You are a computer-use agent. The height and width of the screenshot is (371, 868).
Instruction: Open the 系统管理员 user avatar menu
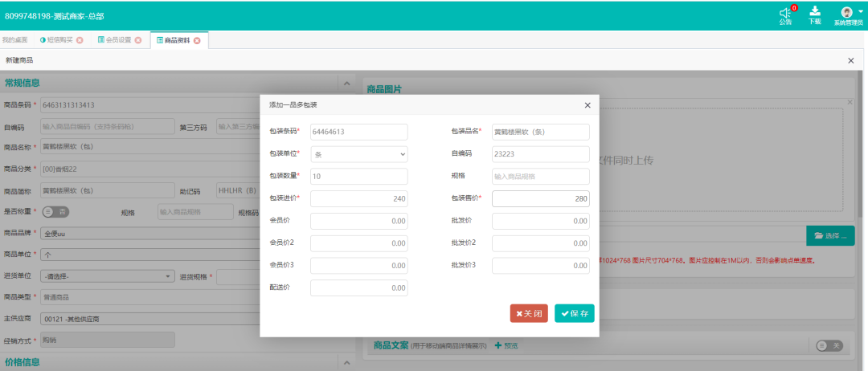(x=847, y=13)
